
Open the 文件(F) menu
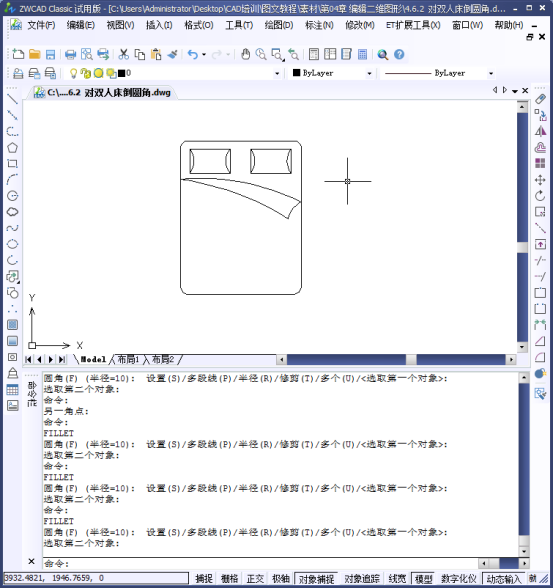41,25
